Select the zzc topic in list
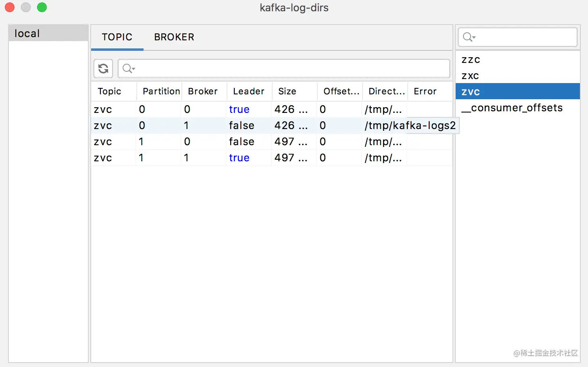 [x=471, y=60]
